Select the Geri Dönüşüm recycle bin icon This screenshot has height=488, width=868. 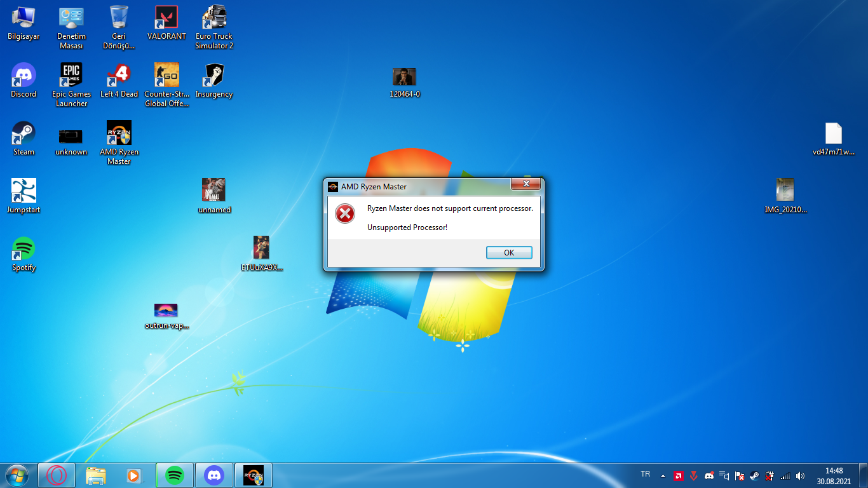point(119,28)
